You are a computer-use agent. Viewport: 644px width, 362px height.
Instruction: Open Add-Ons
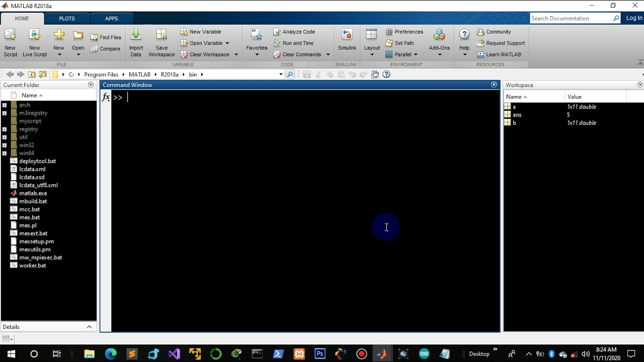[x=439, y=43]
